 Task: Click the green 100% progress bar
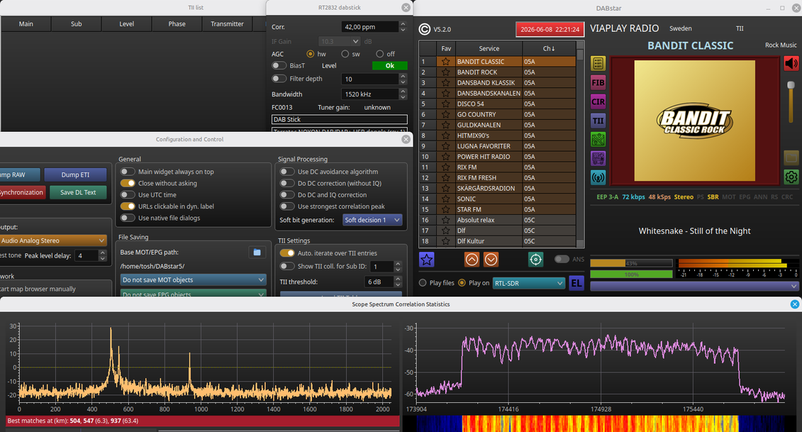coord(631,275)
